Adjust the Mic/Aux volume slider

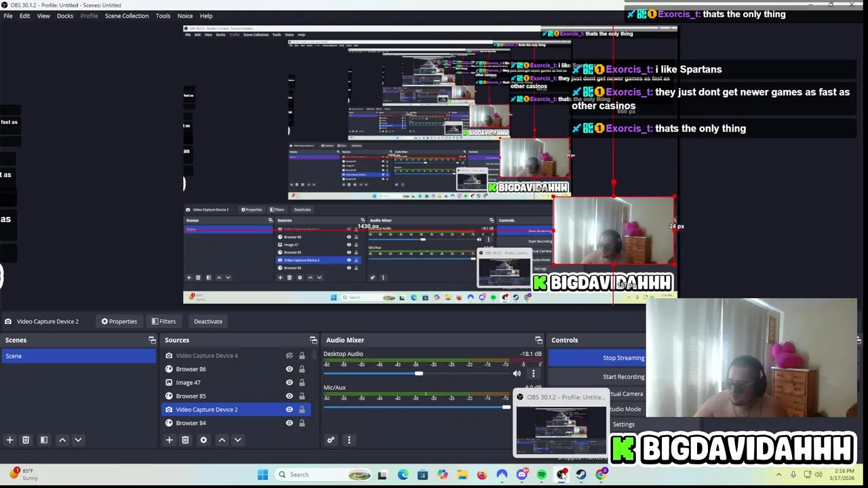(506, 407)
